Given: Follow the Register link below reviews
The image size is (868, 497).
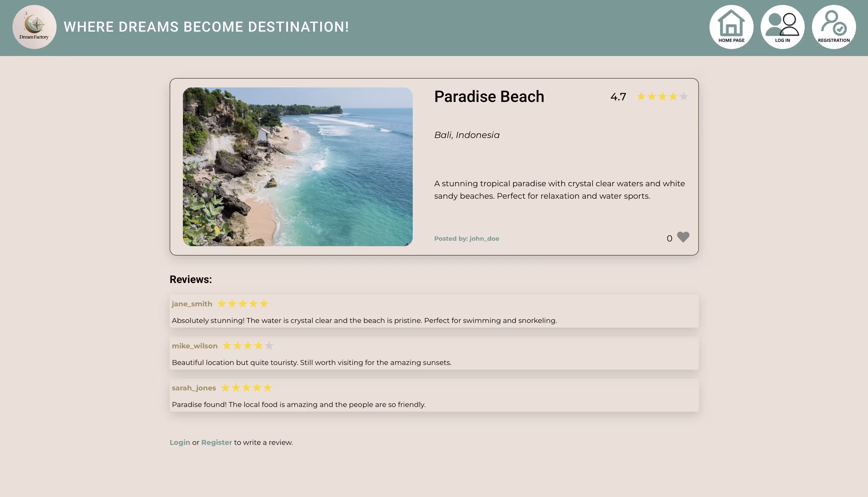Looking at the screenshot, I should (216, 442).
